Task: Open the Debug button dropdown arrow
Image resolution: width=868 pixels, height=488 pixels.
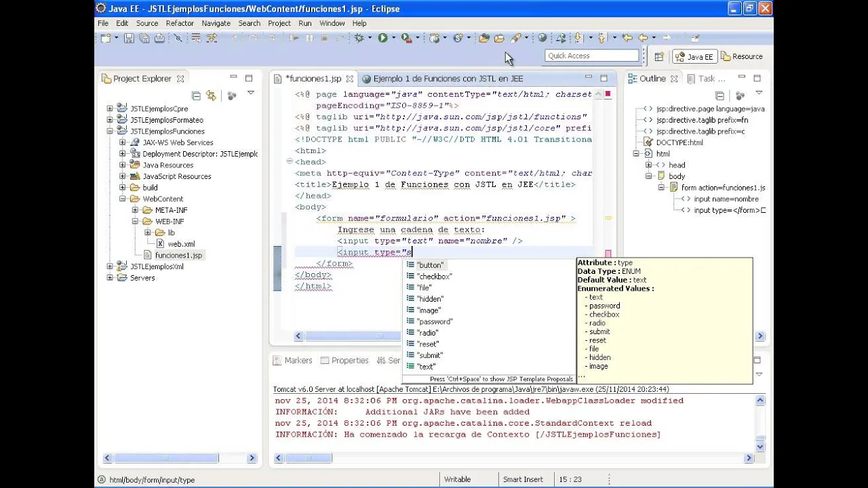Action: [369, 39]
